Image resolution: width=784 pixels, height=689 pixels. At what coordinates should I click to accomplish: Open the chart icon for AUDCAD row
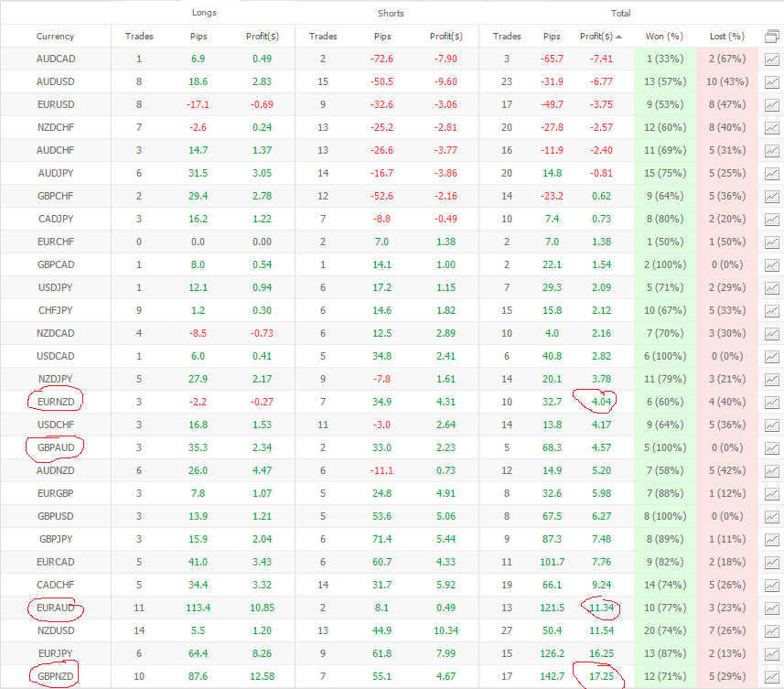[771, 59]
